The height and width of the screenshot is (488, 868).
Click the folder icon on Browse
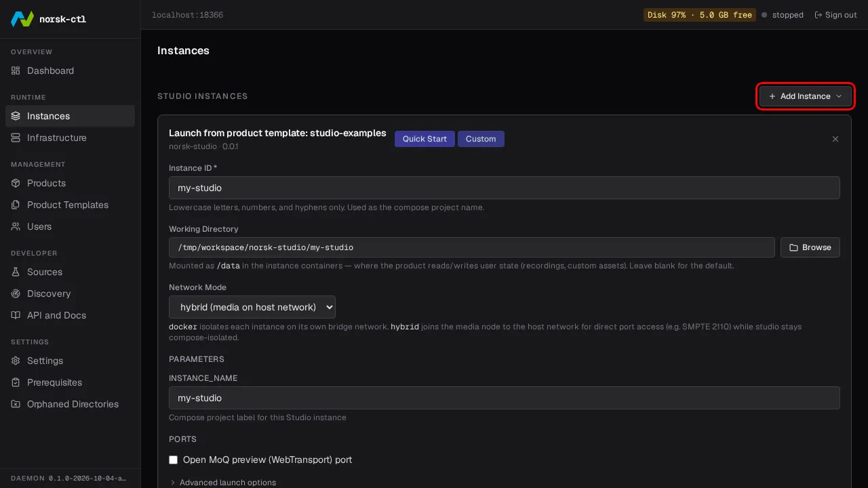click(x=793, y=247)
